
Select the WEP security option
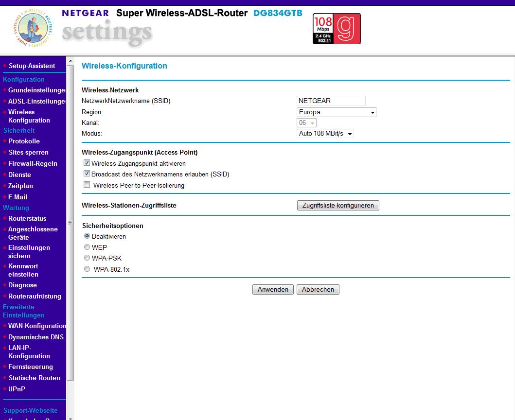(x=87, y=247)
